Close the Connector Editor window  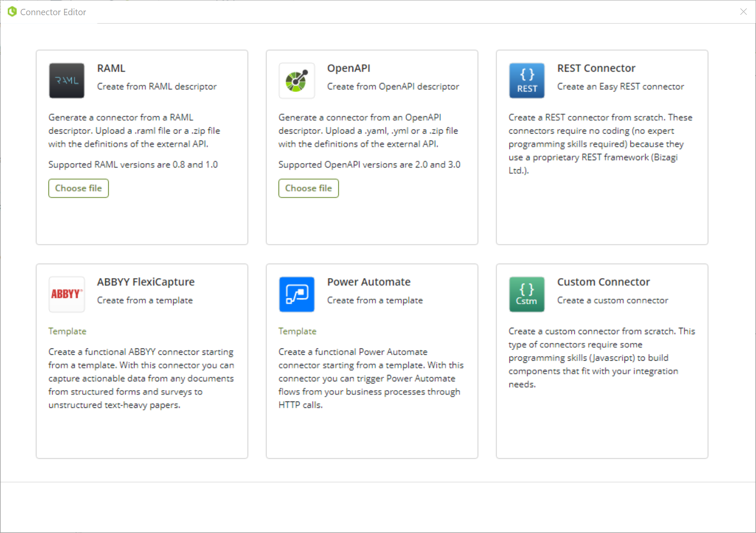[743, 12]
